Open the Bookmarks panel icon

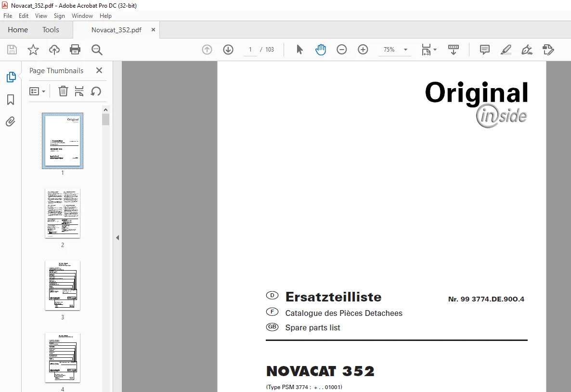tap(11, 100)
